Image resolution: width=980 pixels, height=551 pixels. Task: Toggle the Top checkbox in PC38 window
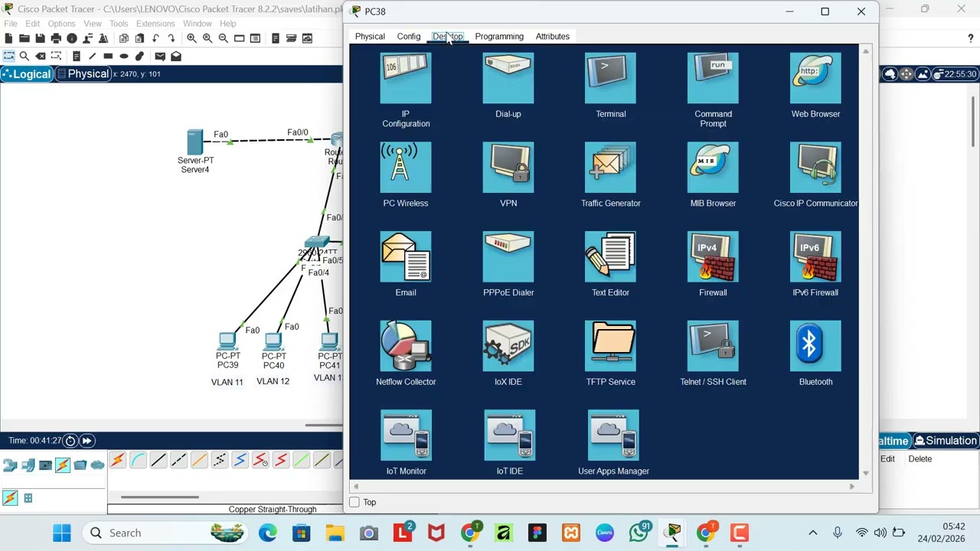[x=354, y=502]
